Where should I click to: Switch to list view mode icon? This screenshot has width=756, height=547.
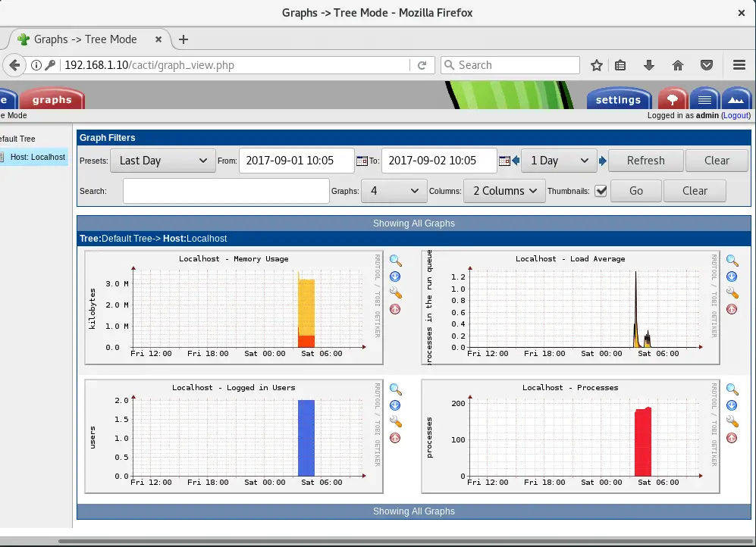point(704,99)
